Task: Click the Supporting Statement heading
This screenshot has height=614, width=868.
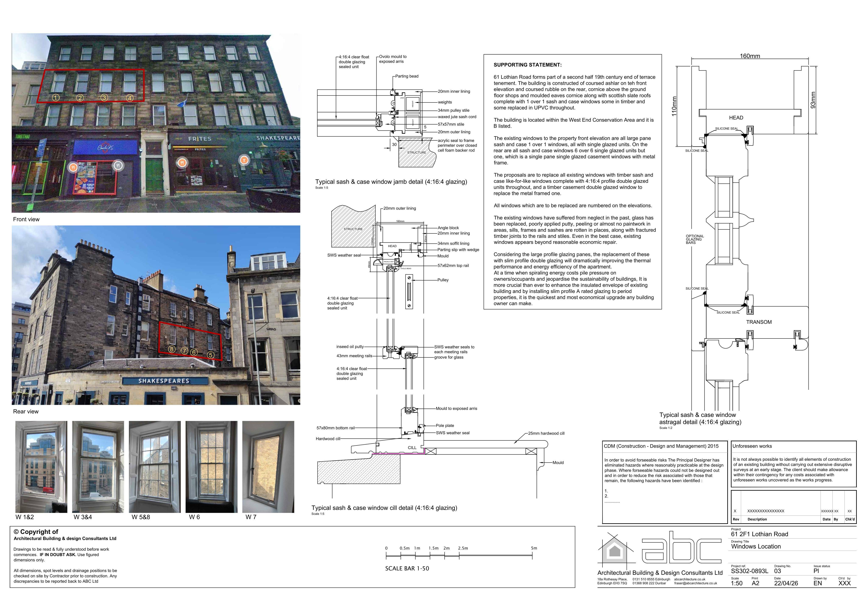Action: (x=527, y=65)
